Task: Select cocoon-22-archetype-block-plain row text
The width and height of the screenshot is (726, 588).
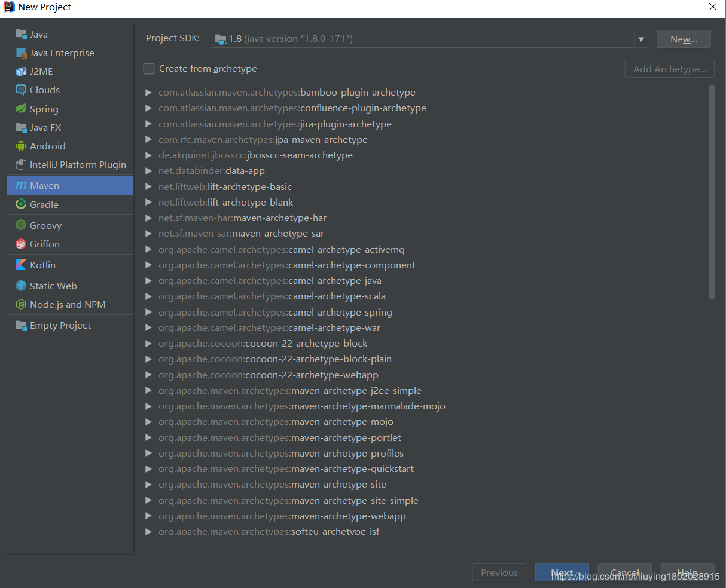Action: 275,359
